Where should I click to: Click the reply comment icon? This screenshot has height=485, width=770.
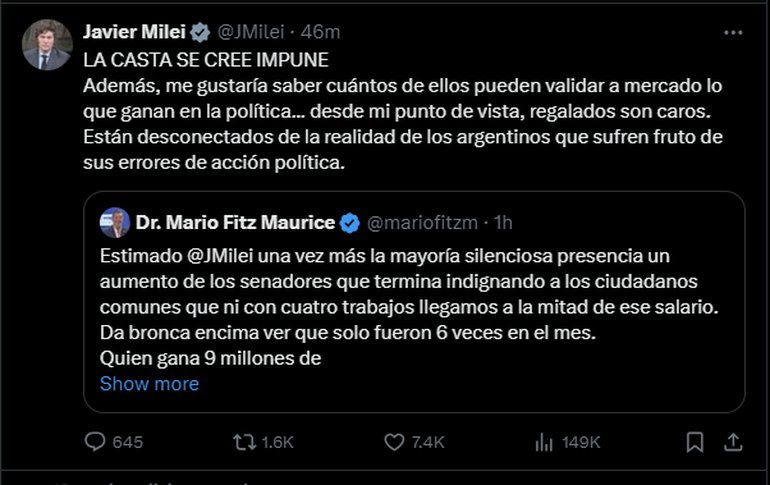click(96, 442)
